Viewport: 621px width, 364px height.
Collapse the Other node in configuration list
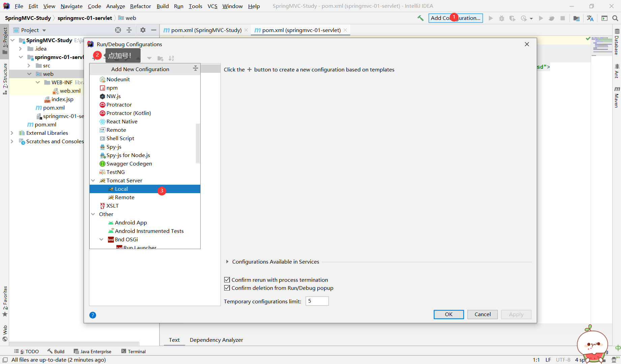tap(93, 214)
